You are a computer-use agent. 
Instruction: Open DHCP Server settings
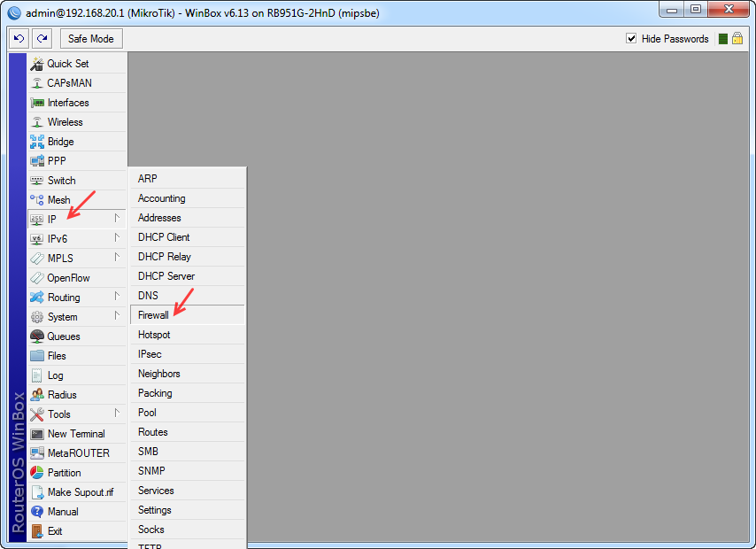(x=188, y=276)
